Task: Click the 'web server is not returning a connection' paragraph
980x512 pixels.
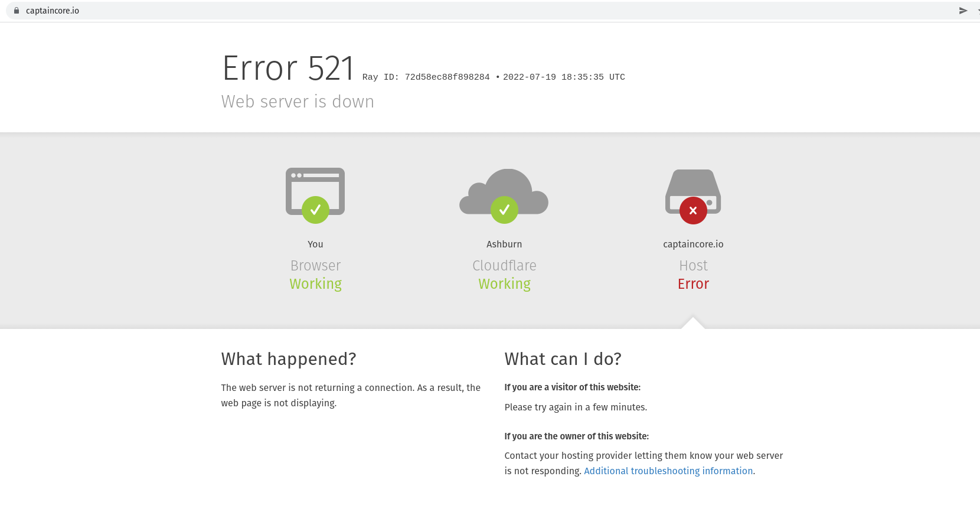Action: coord(351,395)
